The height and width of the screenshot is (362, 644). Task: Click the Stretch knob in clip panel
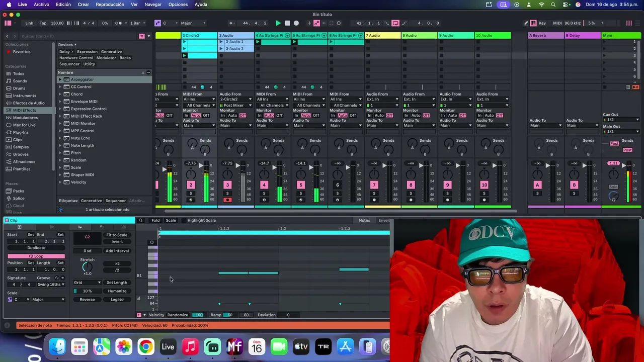pos(87,266)
